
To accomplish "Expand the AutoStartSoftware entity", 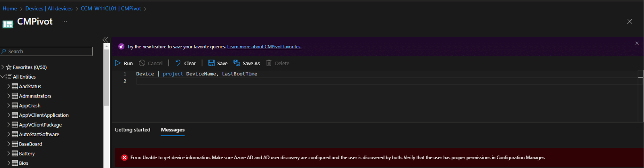I will [9, 134].
